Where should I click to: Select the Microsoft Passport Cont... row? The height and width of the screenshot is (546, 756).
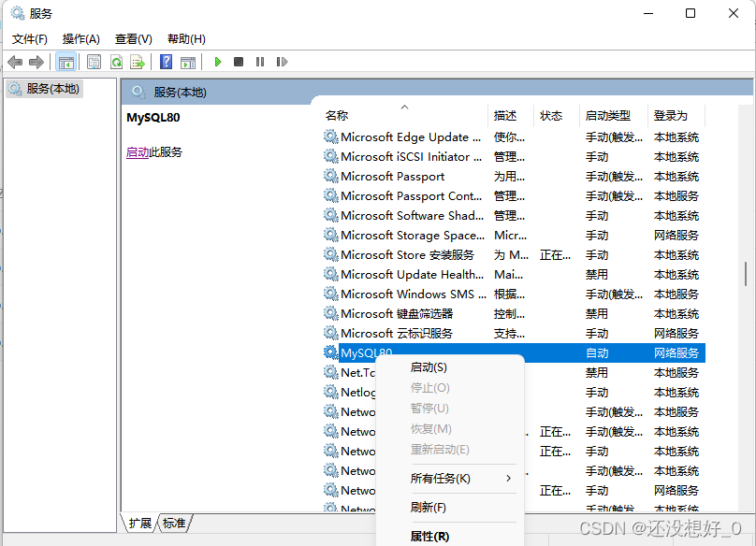(x=514, y=195)
